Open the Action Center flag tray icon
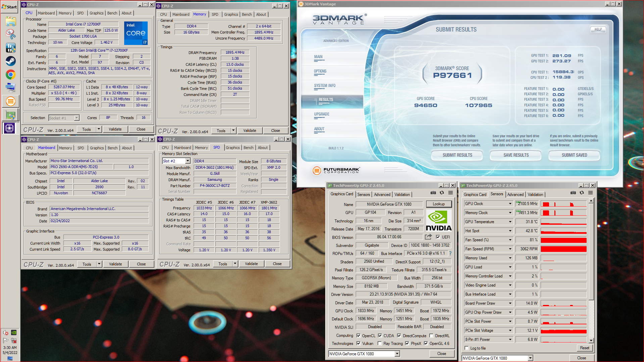Image resolution: width=644 pixels, height=362 pixels. point(6,341)
